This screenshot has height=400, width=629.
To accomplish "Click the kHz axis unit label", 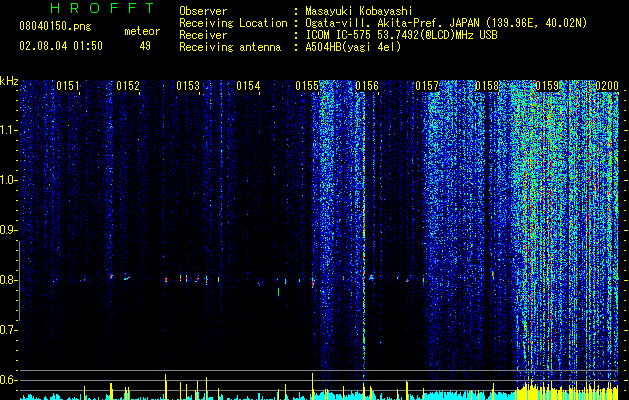I will pyautogui.click(x=9, y=81).
